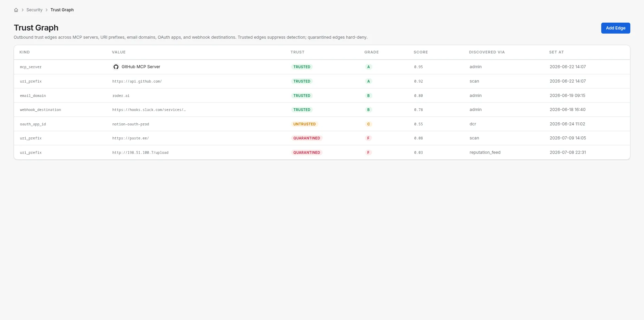Click admin discovered-via for roder.ai row
Viewport: 644px width, 320px height.
[476, 96]
